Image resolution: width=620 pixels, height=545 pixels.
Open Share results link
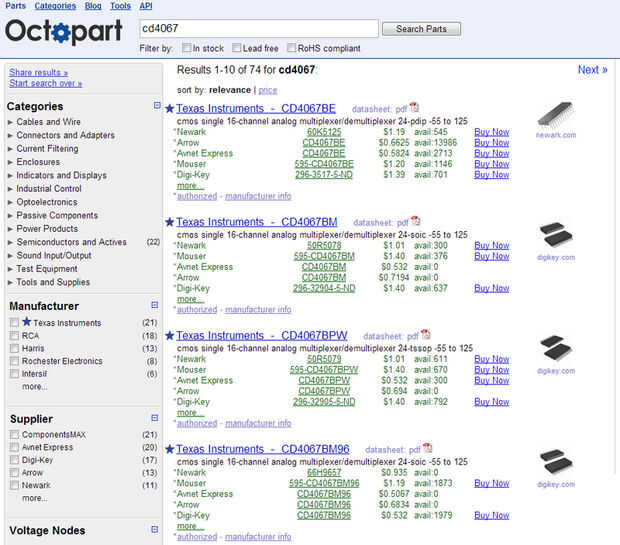(x=39, y=72)
